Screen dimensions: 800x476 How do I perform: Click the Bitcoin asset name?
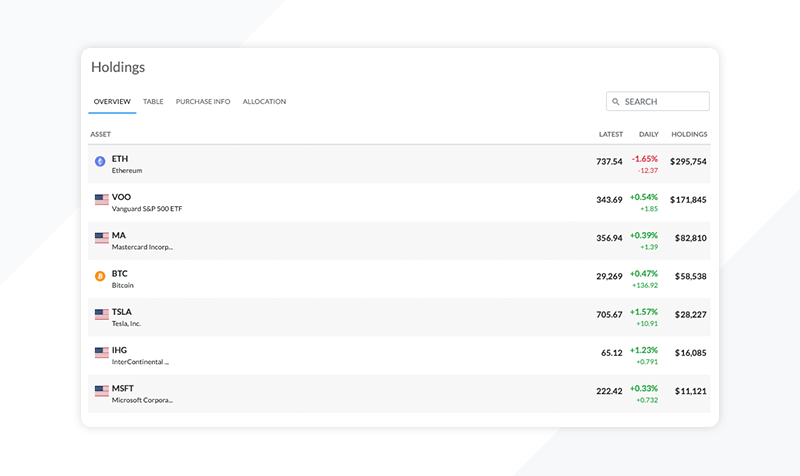point(123,285)
